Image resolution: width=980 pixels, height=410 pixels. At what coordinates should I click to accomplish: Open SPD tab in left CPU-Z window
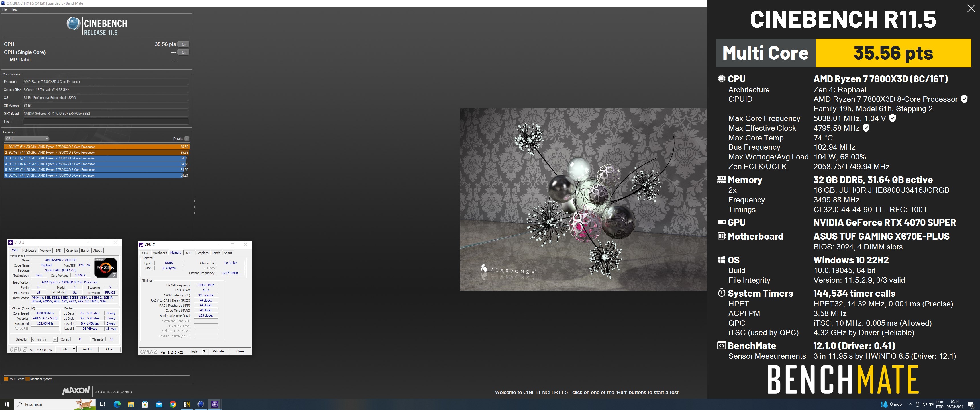click(58, 251)
